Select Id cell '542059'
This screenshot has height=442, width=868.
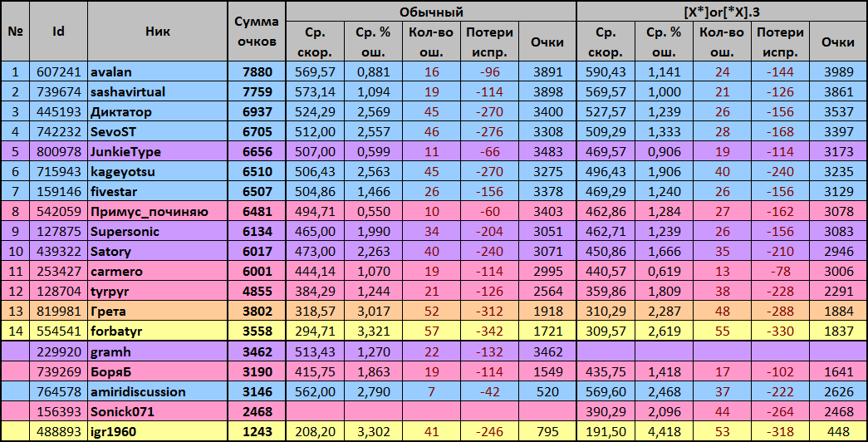59,212
